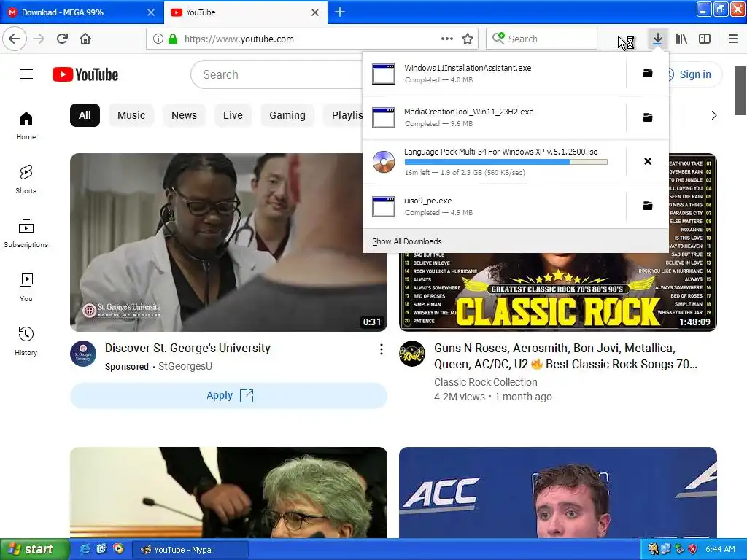Click the Language Pack Multi 34 ISO entry

495,162
